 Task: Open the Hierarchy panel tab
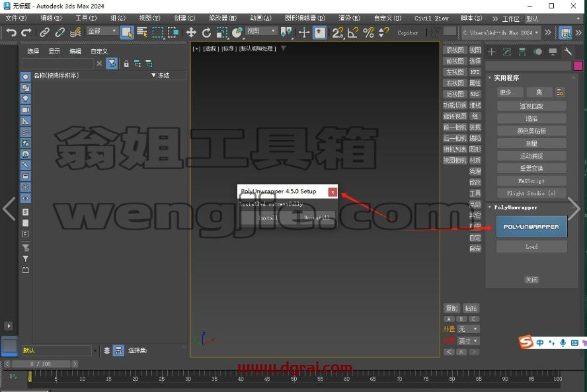[x=522, y=52]
